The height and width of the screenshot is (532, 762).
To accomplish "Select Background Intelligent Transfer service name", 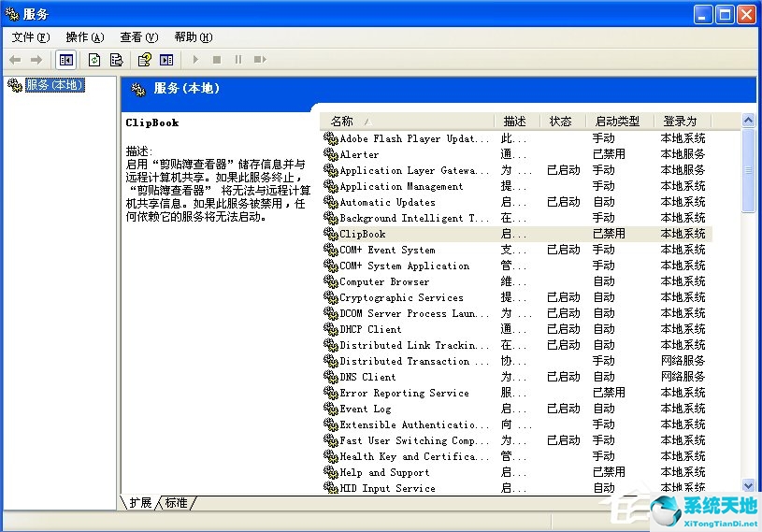I will click(414, 218).
